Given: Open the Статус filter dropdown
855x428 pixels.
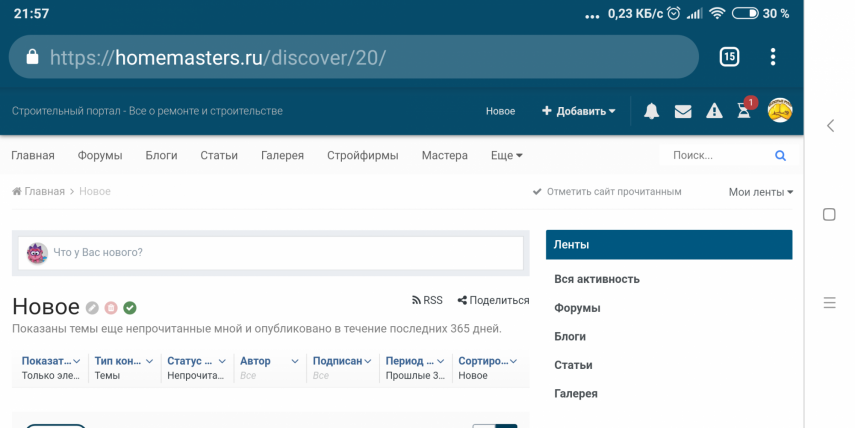Looking at the screenshot, I should click(196, 367).
